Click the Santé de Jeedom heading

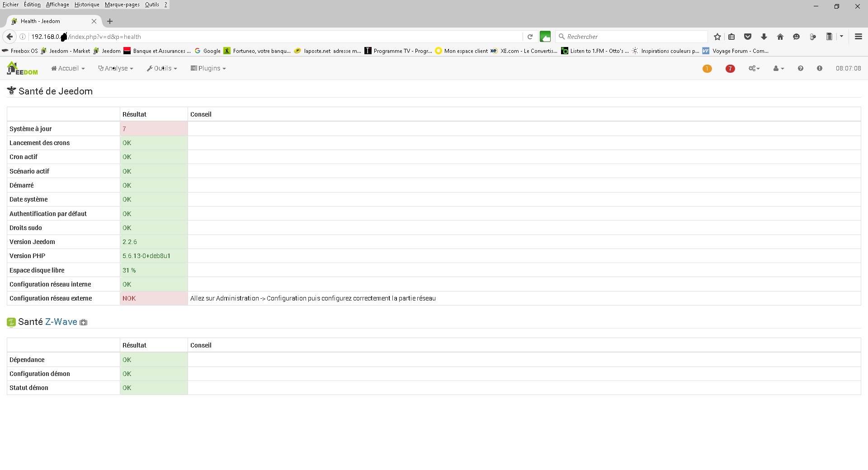(56, 91)
